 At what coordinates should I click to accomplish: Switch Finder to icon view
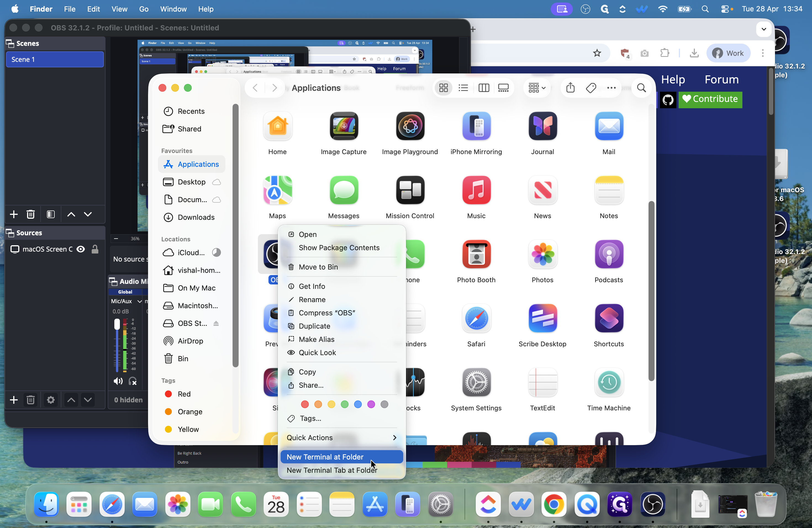[443, 88]
